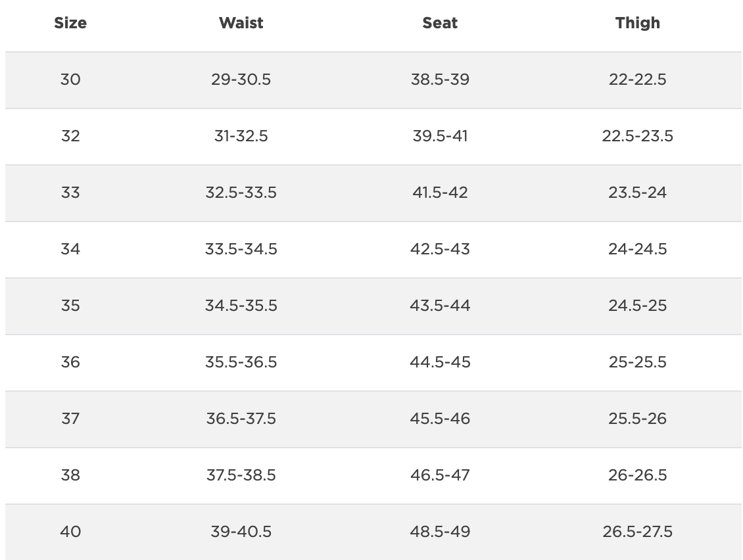Click the size 37 cell
The height and width of the screenshot is (560, 743).
[70, 419]
